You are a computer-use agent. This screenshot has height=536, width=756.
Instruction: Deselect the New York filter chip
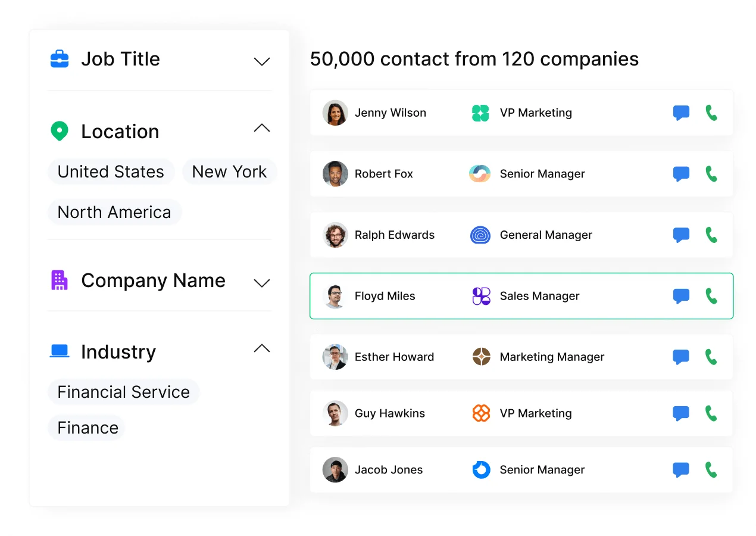point(229,172)
